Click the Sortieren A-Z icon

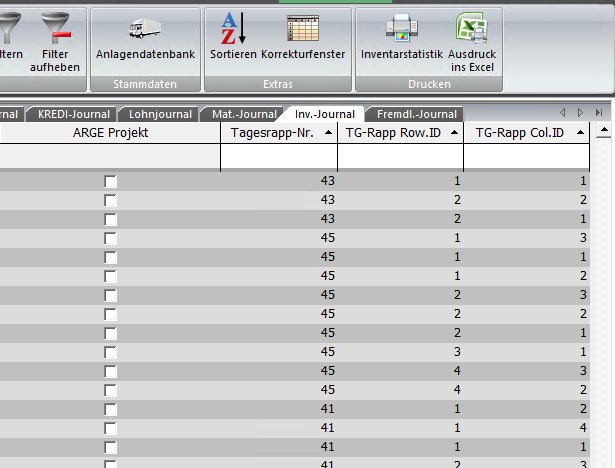pyautogui.click(x=232, y=28)
